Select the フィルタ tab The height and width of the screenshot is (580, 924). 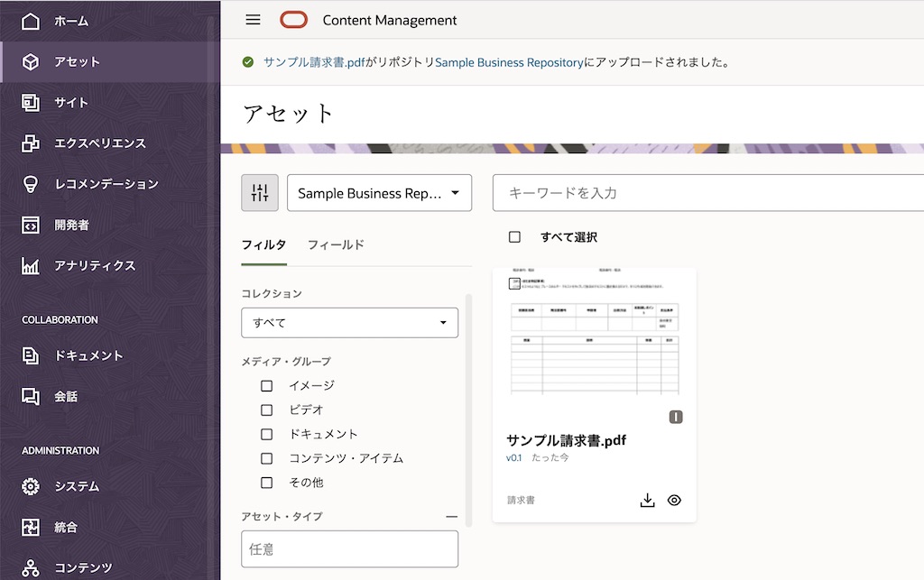coord(263,244)
